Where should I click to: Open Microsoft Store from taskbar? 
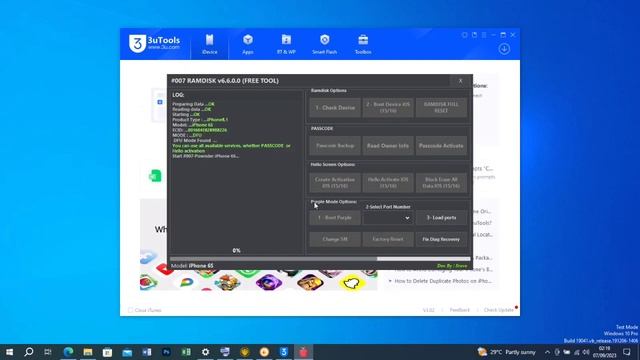pyautogui.click(x=107, y=352)
